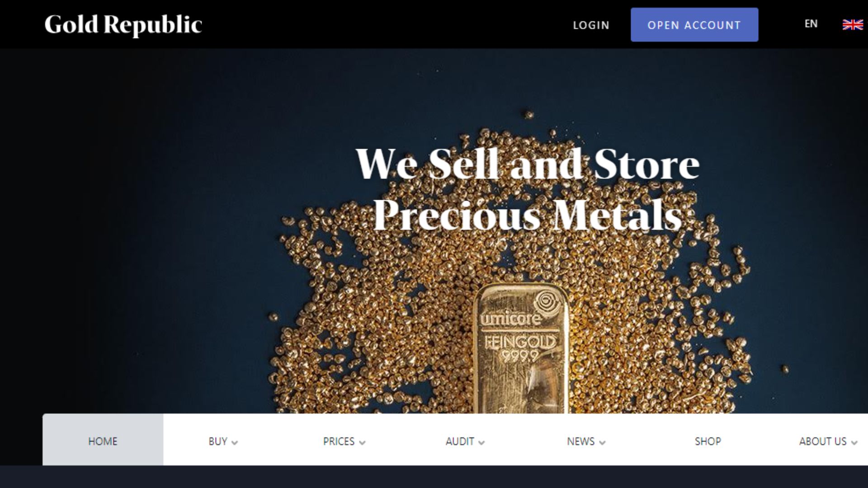Viewport: 868px width, 488px height.
Task: Open the LOGIN page
Action: (x=591, y=25)
